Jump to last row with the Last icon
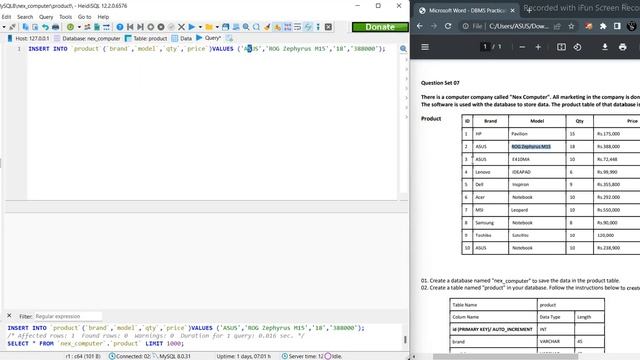The height and width of the screenshot is (360, 640). [140, 27]
